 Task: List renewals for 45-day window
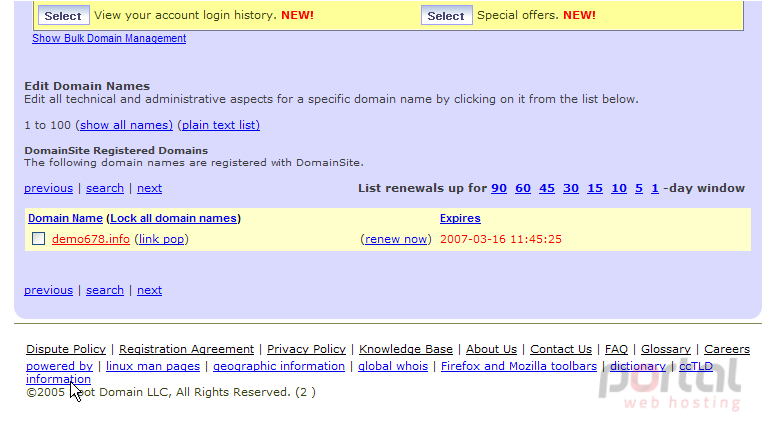click(x=547, y=188)
